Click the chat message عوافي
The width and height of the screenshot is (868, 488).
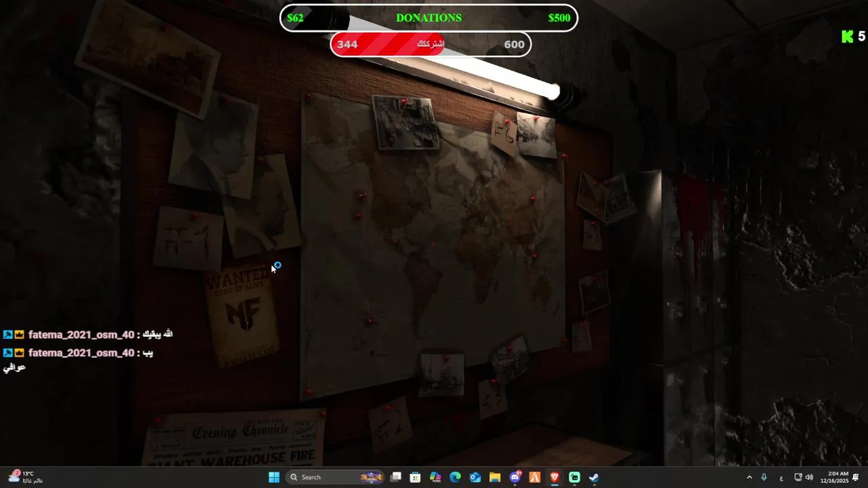(14, 367)
